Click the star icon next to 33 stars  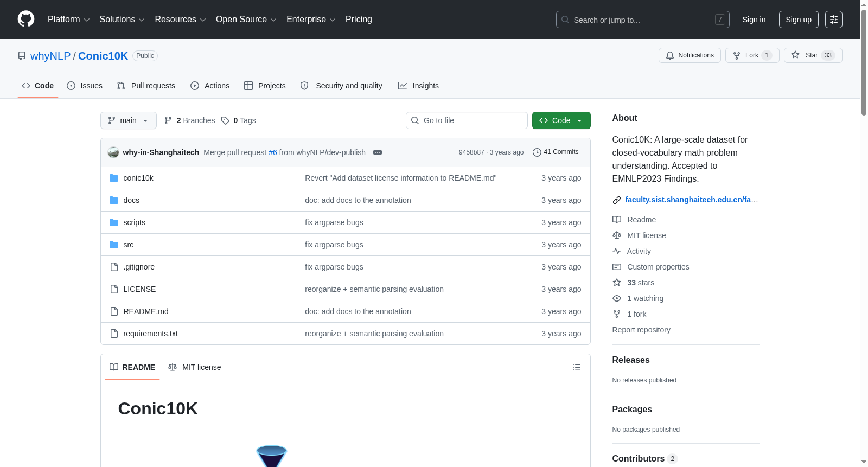tap(617, 283)
